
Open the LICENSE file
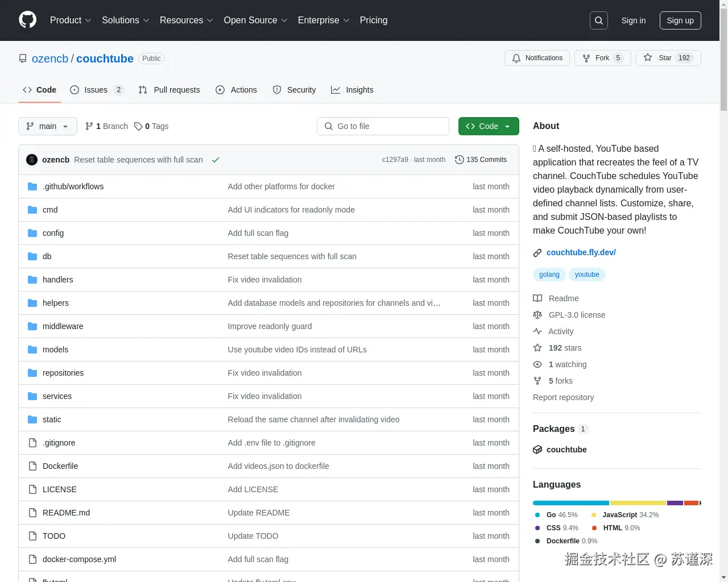click(x=60, y=489)
